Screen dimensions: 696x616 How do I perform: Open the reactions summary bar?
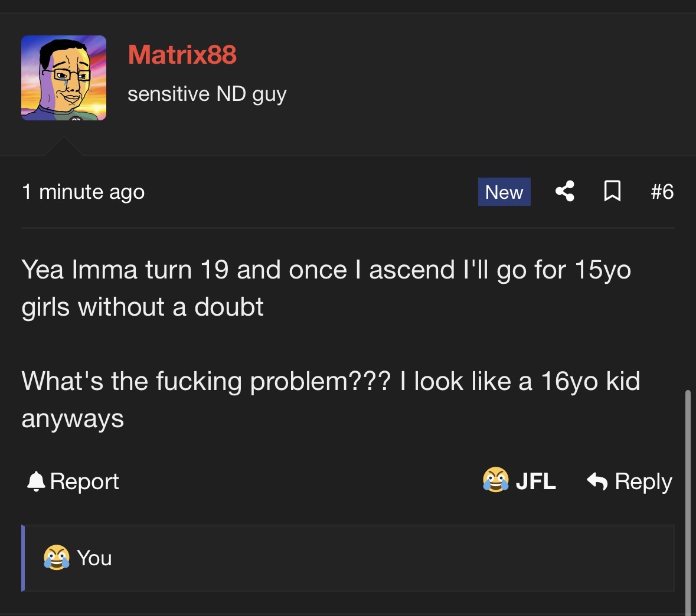click(x=349, y=558)
